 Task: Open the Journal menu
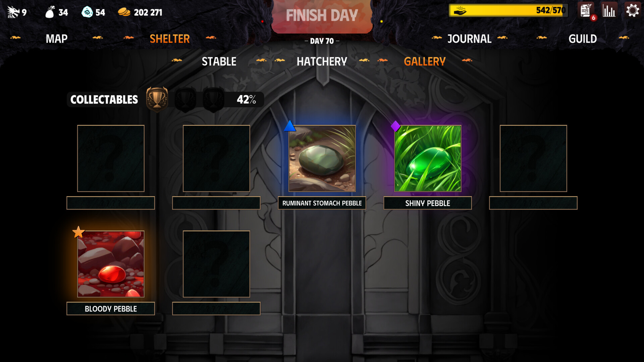coord(469,39)
